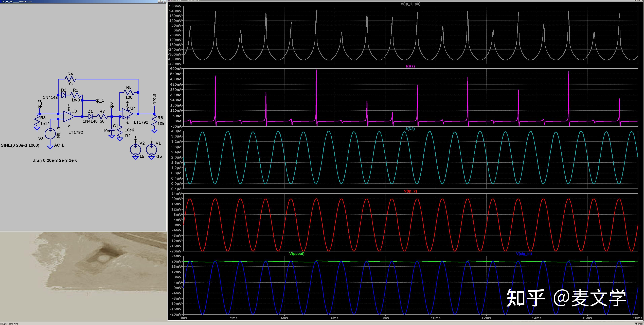The height and width of the screenshot is (325, 644).
Task: Click the V(tp_1,tp0) trace label
Action: [x=410, y=4]
